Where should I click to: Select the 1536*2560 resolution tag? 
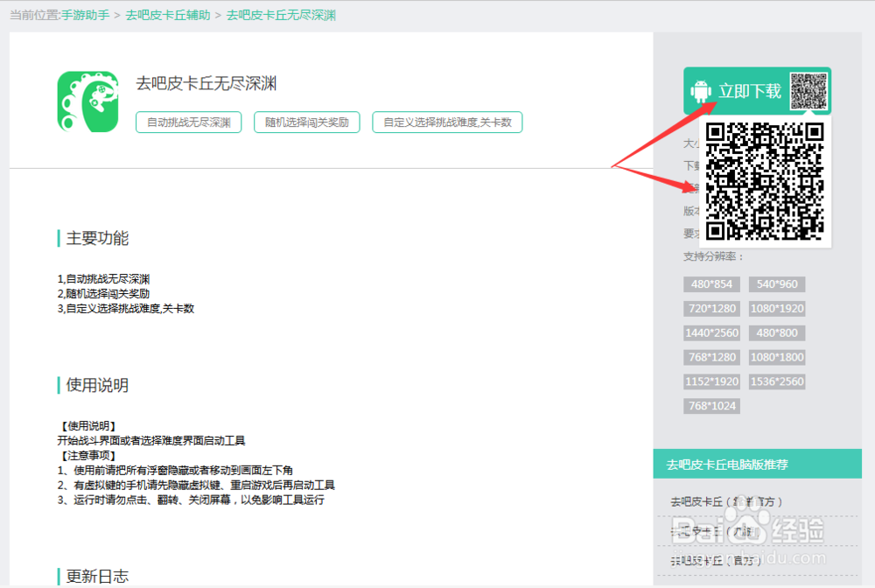tap(777, 381)
